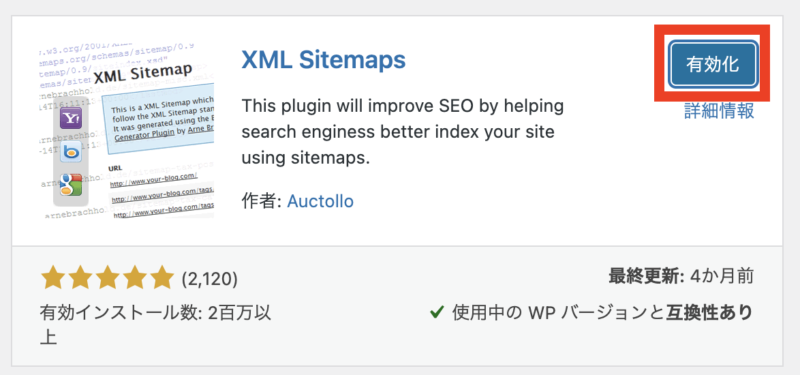Viewport: 800px width, 375px height.
Task: Open the 詳細情報 details link
Action: [718, 111]
